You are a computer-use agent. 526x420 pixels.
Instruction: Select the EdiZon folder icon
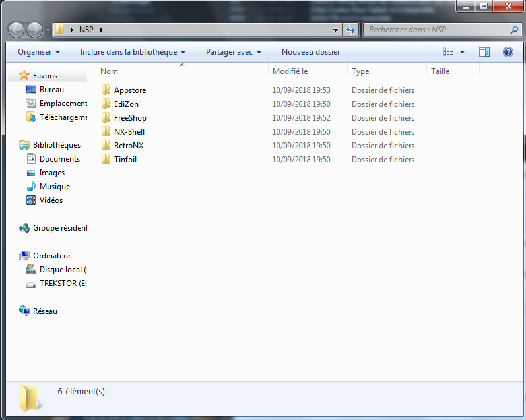[x=106, y=104]
